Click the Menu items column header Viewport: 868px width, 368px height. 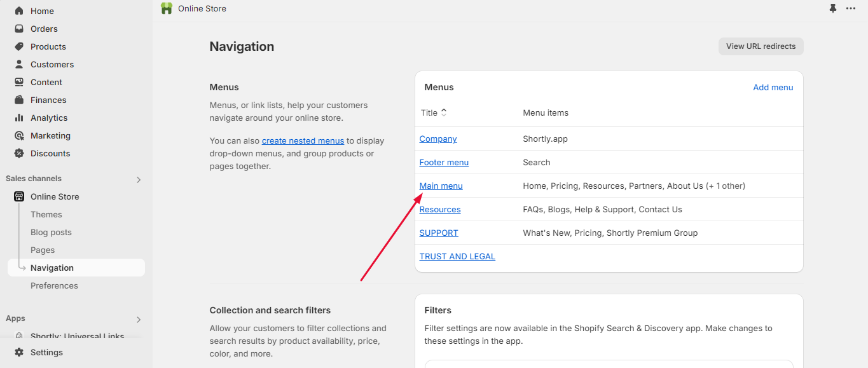(x=546, y=112)
